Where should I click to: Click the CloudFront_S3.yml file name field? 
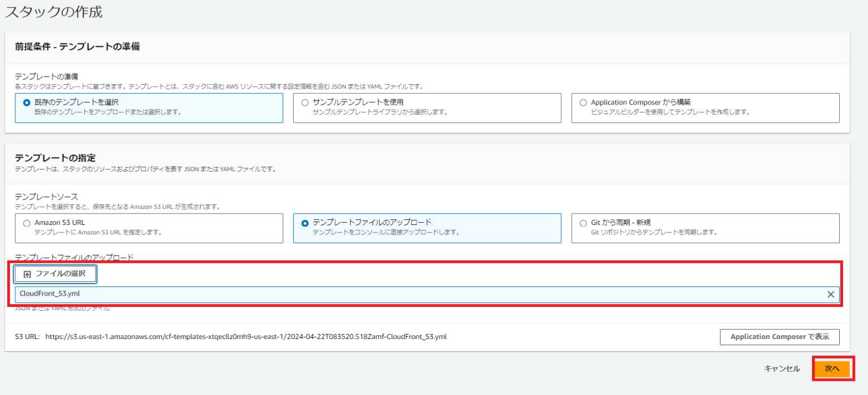427,294
